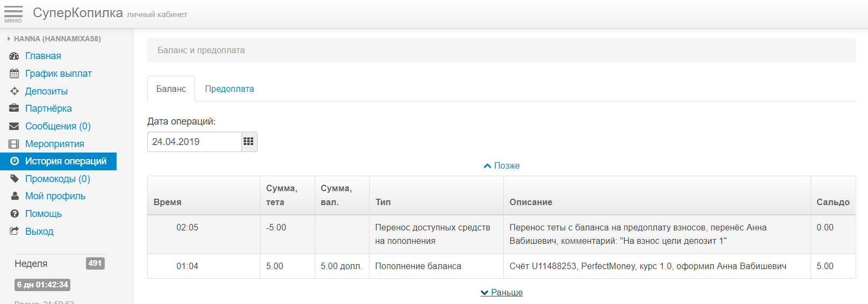This screenshot has width=868, height=304.
Task: Load later operations via Позже
Action: pos(502,166)
